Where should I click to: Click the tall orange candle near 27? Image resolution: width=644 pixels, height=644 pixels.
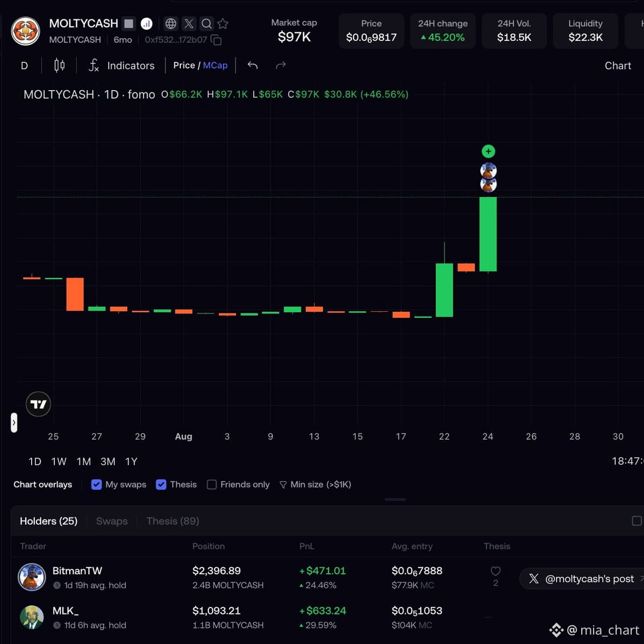tap(75, 294)
